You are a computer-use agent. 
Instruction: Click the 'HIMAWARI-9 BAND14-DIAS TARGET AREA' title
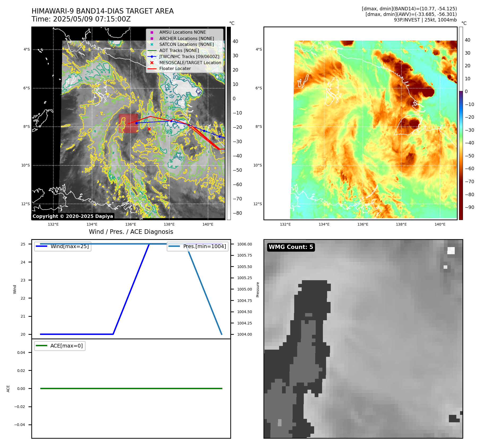click(x=103, y=11)
